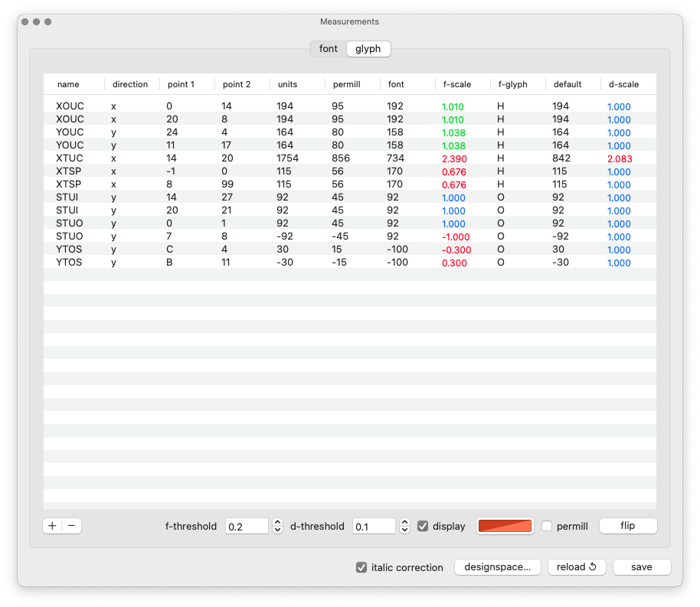This screenshot has height=607, width=700.
Task: Click the plus button to add measurement
Action: coord(52,526)
